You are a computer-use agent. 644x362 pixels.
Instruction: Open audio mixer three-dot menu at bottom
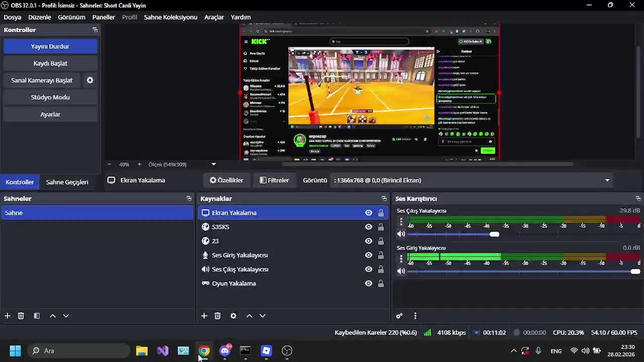pos(415,316)
